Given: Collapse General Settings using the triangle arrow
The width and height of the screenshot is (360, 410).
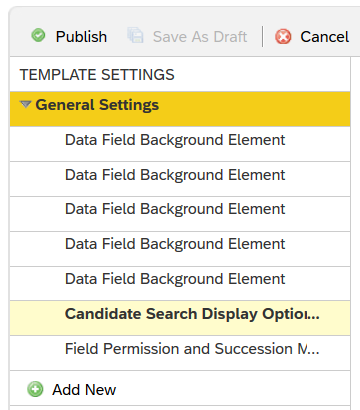Looking at the screenshot, I should 25,105.
